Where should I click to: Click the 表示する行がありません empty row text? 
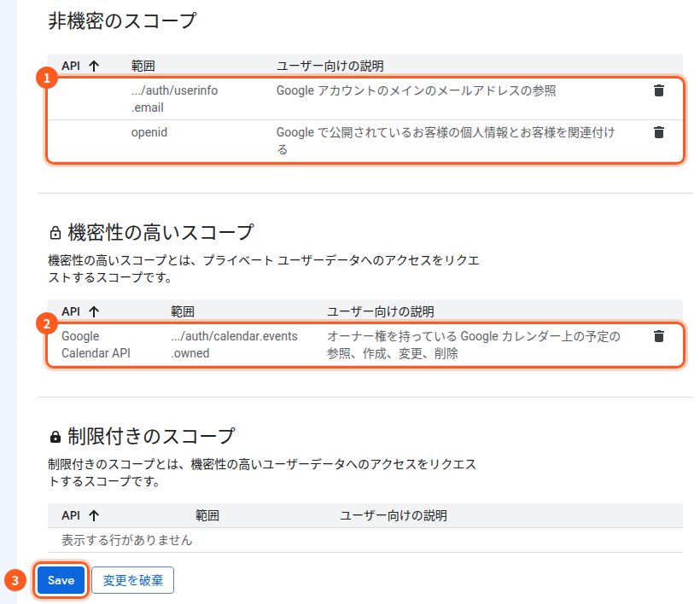[x=127, y=540]
